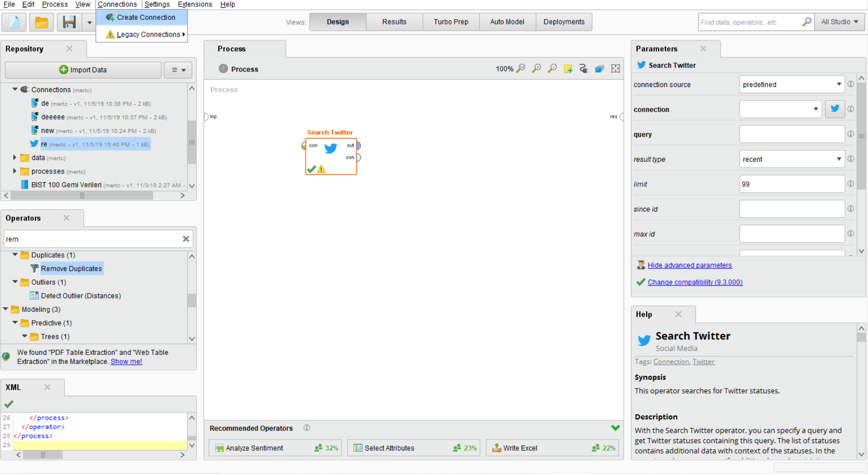Select the Search Twitter operator on canvas
868x474 pixels.
click(331, 156)
